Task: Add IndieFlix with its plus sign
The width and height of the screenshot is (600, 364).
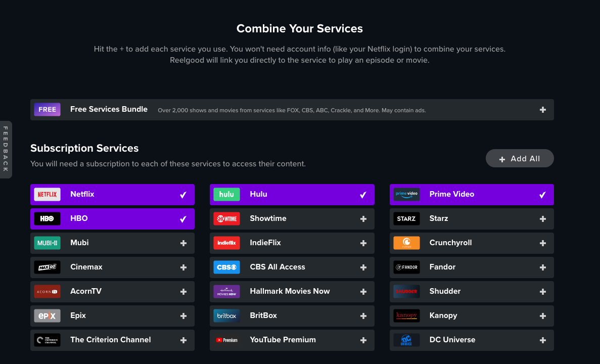Action: [x=363, y=243]
